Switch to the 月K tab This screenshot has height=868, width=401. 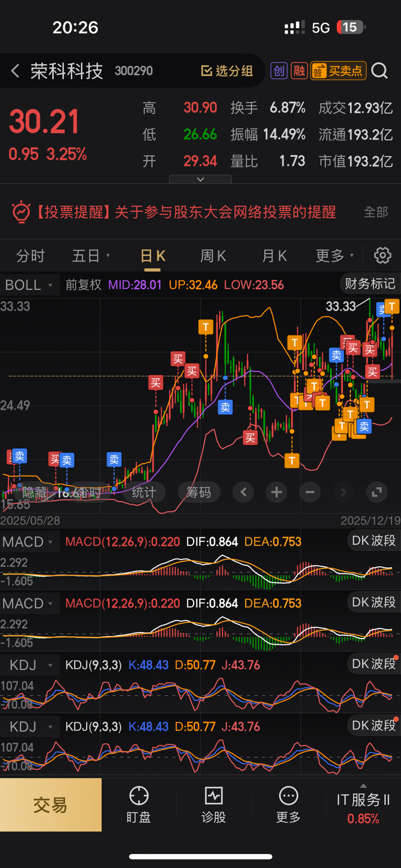coord(274,256)
